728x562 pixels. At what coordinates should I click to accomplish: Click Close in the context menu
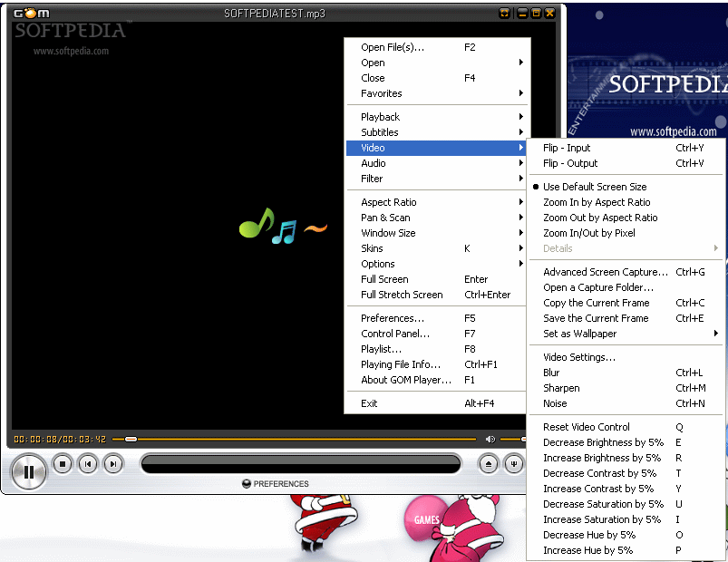(x=436, y=77)
